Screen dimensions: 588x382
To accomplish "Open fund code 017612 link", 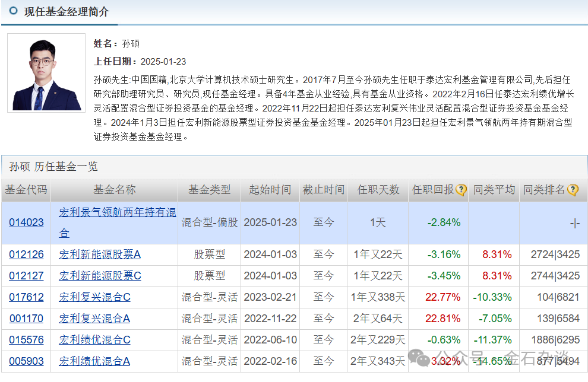I will (x=26, y=297).
